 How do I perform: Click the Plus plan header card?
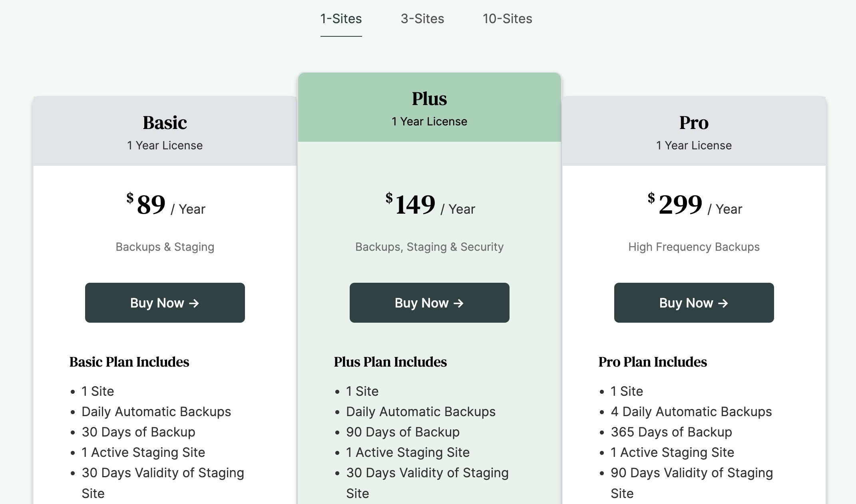(x=429, y=108)
